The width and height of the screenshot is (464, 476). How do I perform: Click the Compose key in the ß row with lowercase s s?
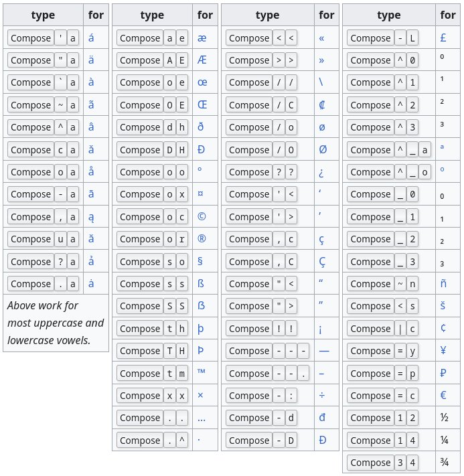coord(140,284)
